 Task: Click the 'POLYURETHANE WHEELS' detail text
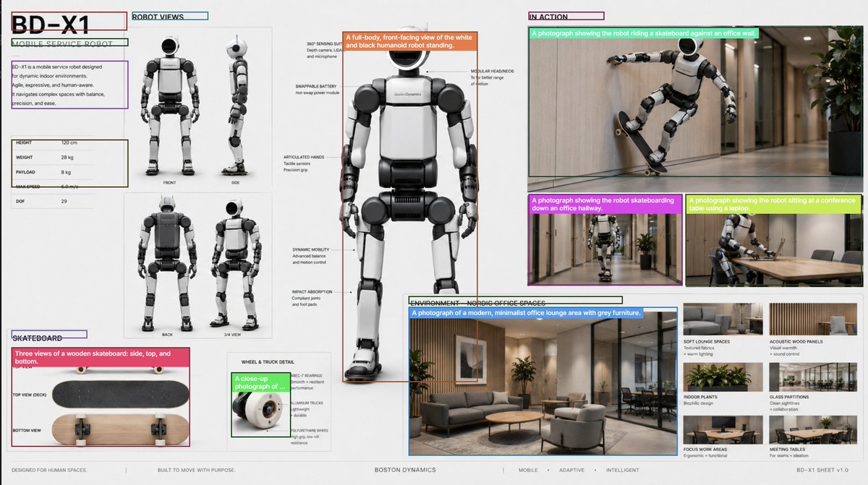[310, 429]
